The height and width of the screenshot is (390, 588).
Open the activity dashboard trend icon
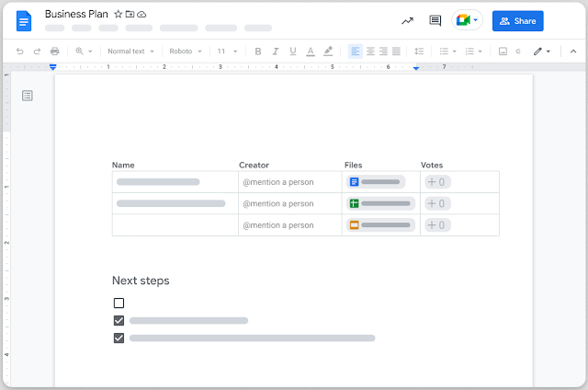(407, 21)
